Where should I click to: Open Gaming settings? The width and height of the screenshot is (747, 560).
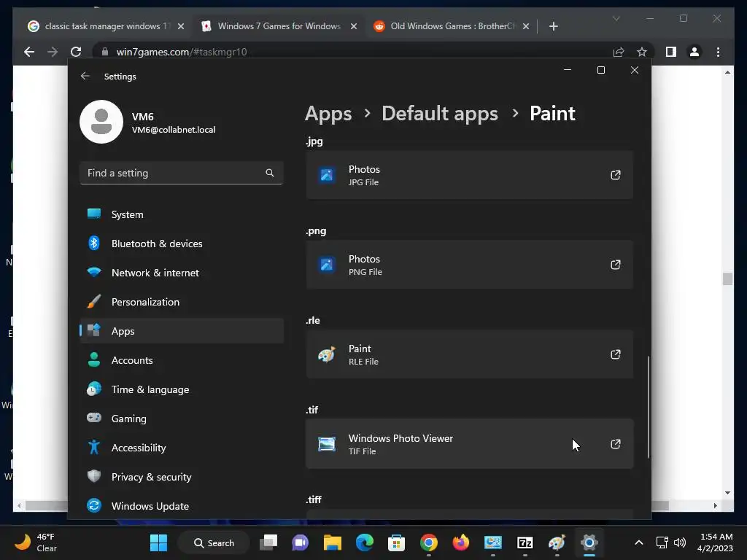(182, 419)
